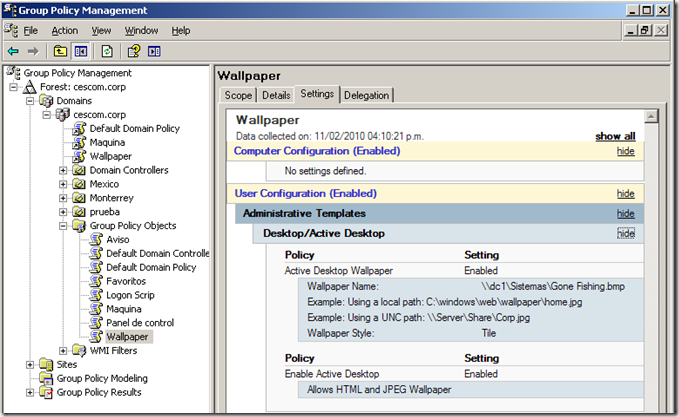
Task: Click the Forward arrow toolbar button
Action: point(33,52)
